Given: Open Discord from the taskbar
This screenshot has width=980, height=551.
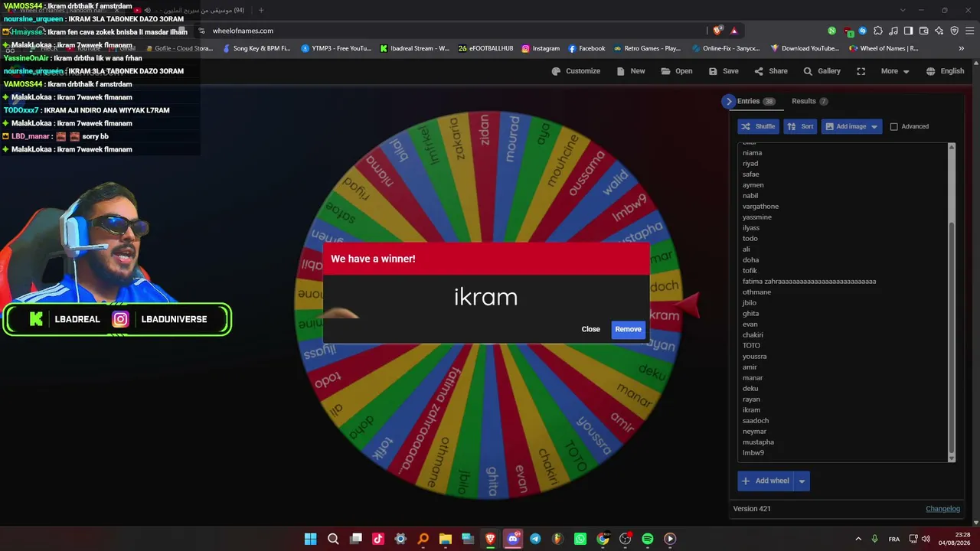Looking at the screenshot, I should (x=512, y=539).
